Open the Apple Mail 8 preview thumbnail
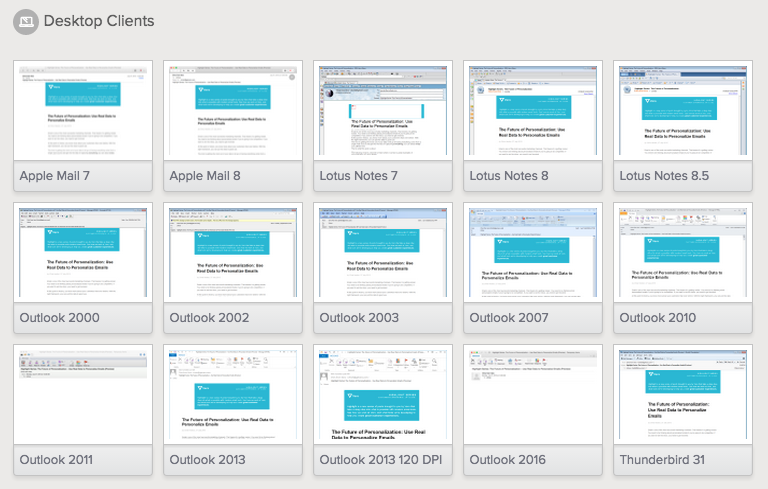The width and height of the screenshot is (768, 489). coord(233,111)
